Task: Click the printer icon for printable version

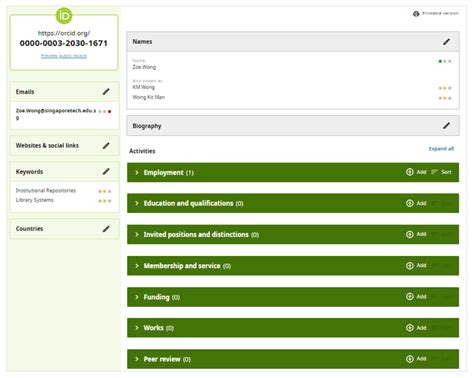Action: tap(416, 14)
